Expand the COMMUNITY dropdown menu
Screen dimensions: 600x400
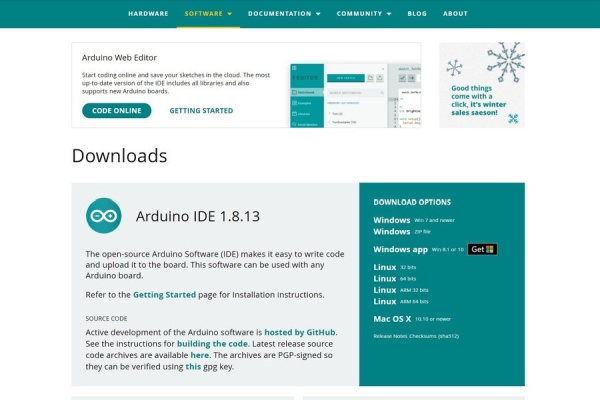point(364,13)
